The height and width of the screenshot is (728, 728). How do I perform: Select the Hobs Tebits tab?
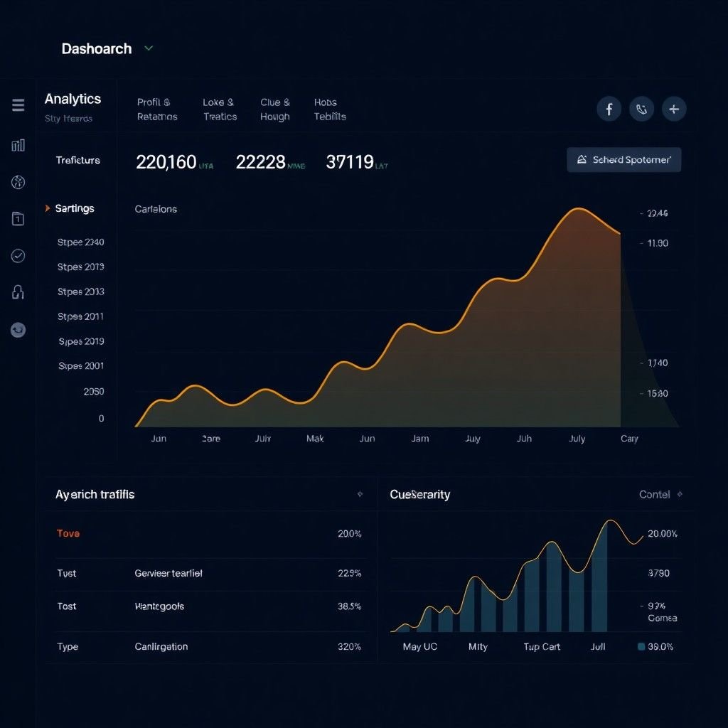(328, 108)
